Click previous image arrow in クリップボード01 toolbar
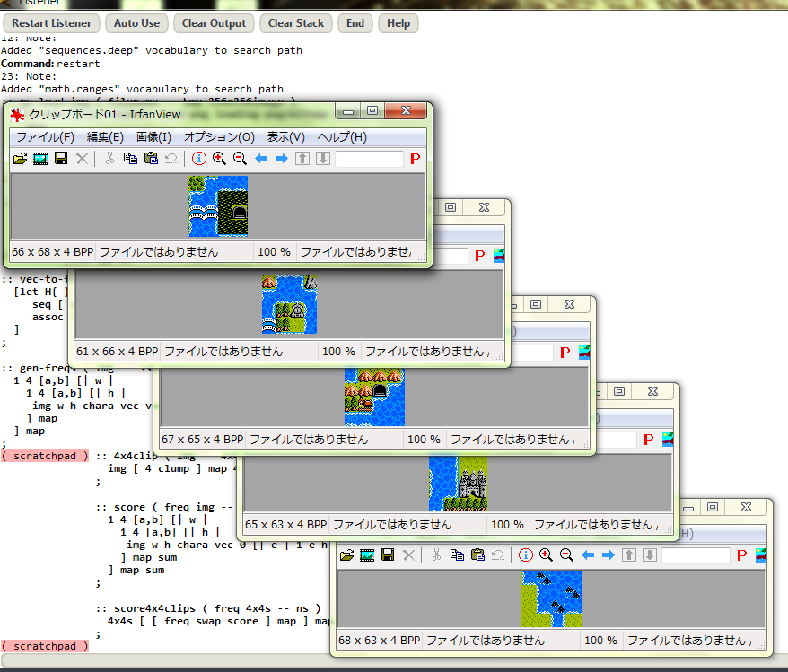788x672 pixels. 261,159
